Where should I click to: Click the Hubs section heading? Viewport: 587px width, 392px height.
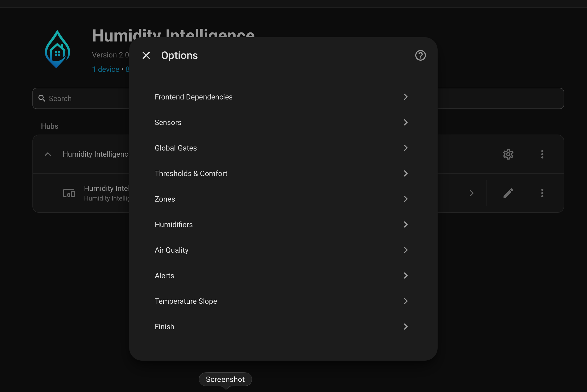(49, 126)
